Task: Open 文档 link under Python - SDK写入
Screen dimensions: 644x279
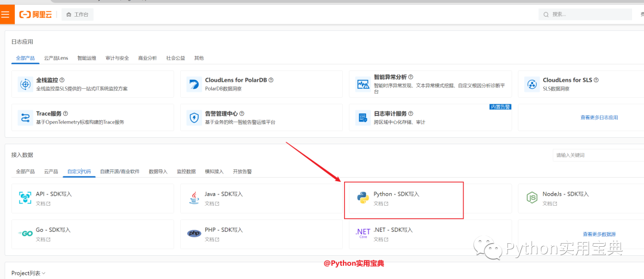Action: [x=381, y=203]
